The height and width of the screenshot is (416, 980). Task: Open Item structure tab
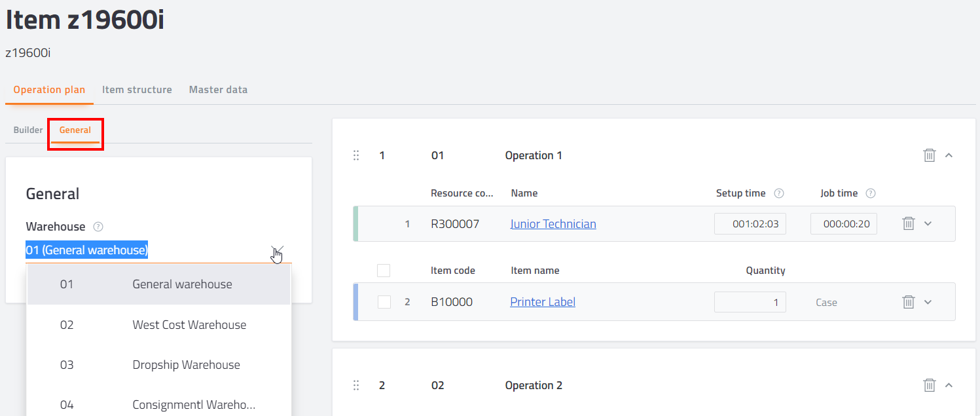pos(137,90)
